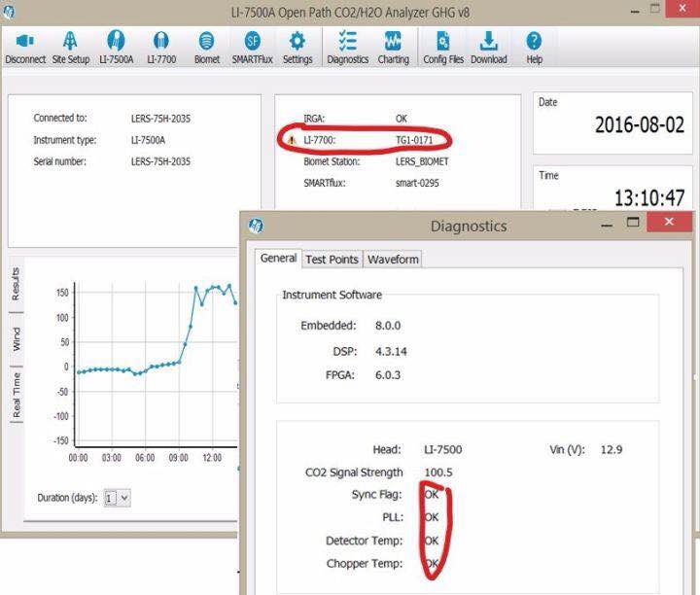Image resolution: width=700 pixels, height=595 pixels.
Task: Click the LI-7700 warning triangle icon
Action: click(x=292, y=140)
